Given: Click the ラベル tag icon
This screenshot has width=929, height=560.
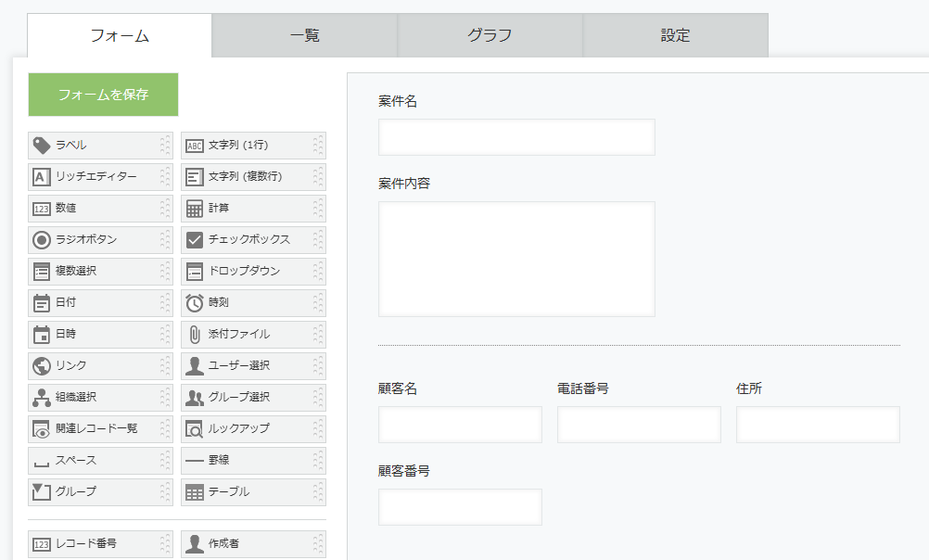Looking at the screenshot, I should tap(42, 146).
